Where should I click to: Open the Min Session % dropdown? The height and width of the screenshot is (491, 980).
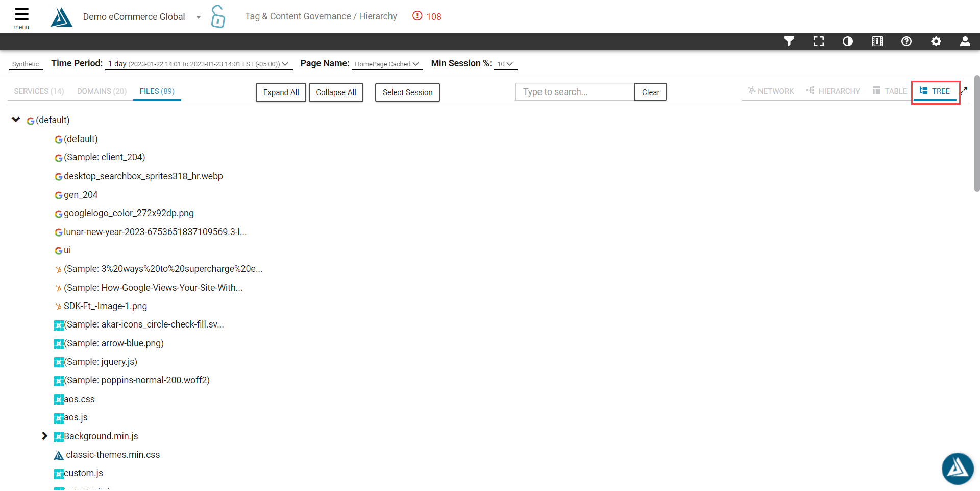pyautogui.click(x=505, y=64)
